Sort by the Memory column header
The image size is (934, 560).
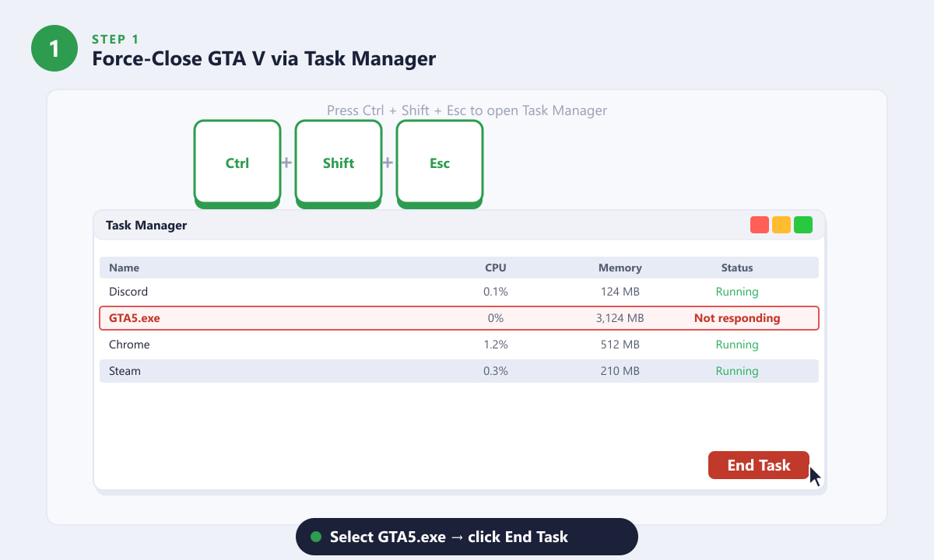tap(620, 268)
